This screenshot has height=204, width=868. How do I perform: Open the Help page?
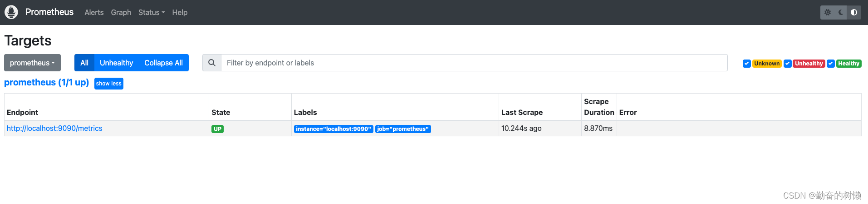tap(180, 12)
